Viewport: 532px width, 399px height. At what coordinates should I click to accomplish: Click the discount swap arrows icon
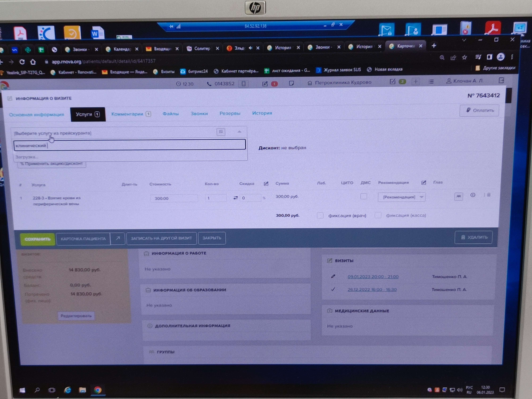tap(235, 198)
